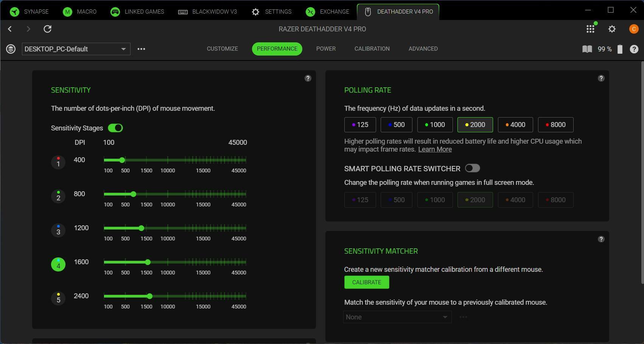
Task: Open help for the Polling Rate panel
Action: [601, 78]
